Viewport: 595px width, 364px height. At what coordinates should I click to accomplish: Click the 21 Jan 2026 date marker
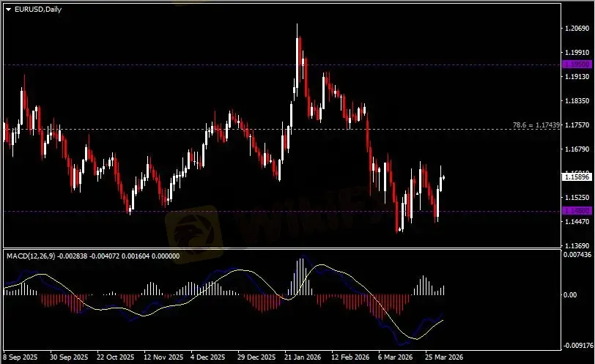301,357
